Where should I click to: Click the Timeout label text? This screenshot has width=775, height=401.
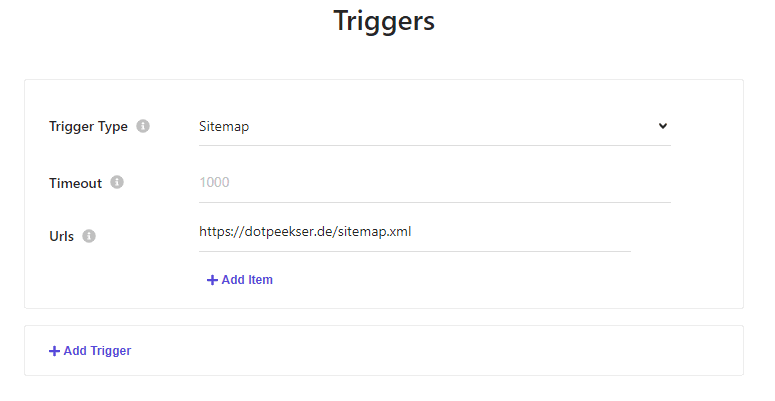point(76,183)
